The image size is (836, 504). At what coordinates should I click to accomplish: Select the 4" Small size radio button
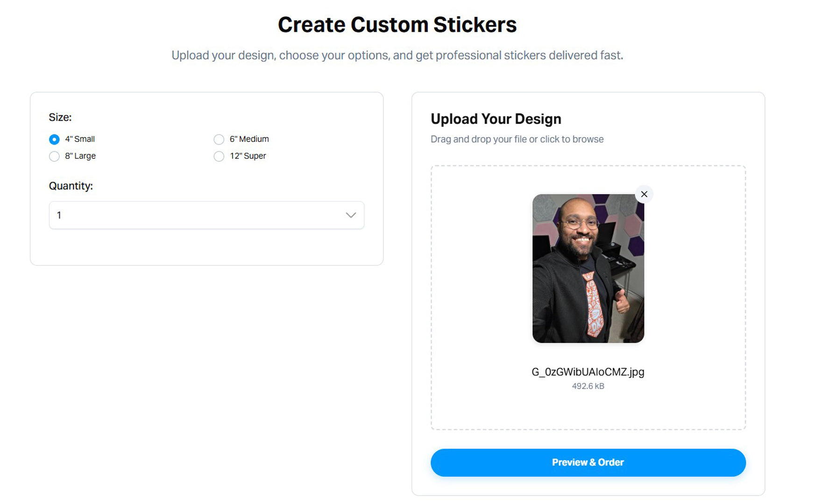pyautogui.click(x=54, y=140)
